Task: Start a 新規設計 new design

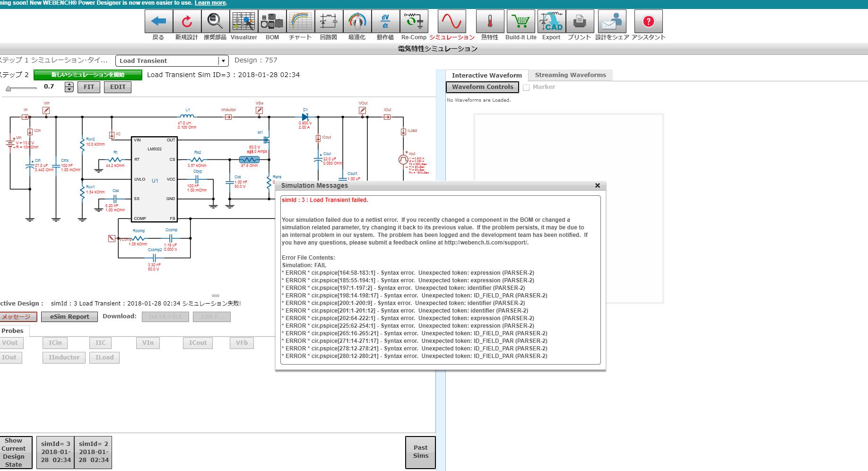Action: 187,21
